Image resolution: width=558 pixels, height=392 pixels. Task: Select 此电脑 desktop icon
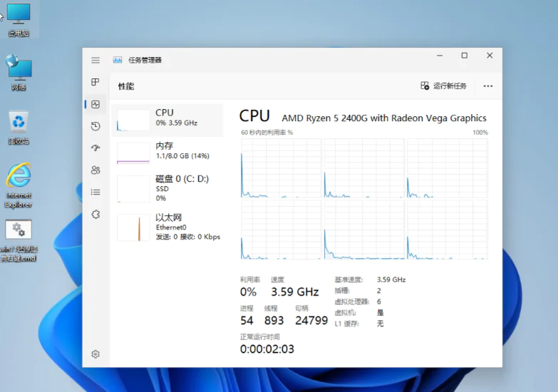coord(19,21)
